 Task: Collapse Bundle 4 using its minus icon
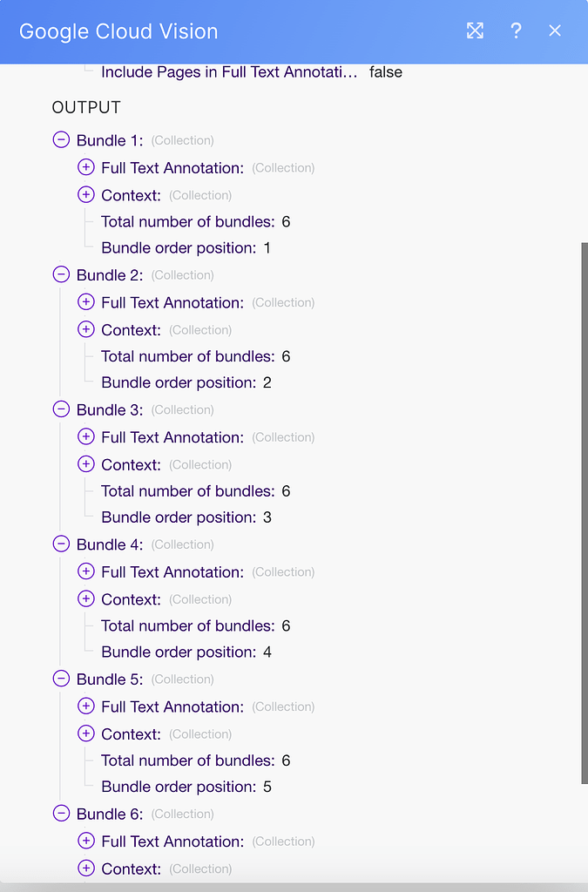60,544
